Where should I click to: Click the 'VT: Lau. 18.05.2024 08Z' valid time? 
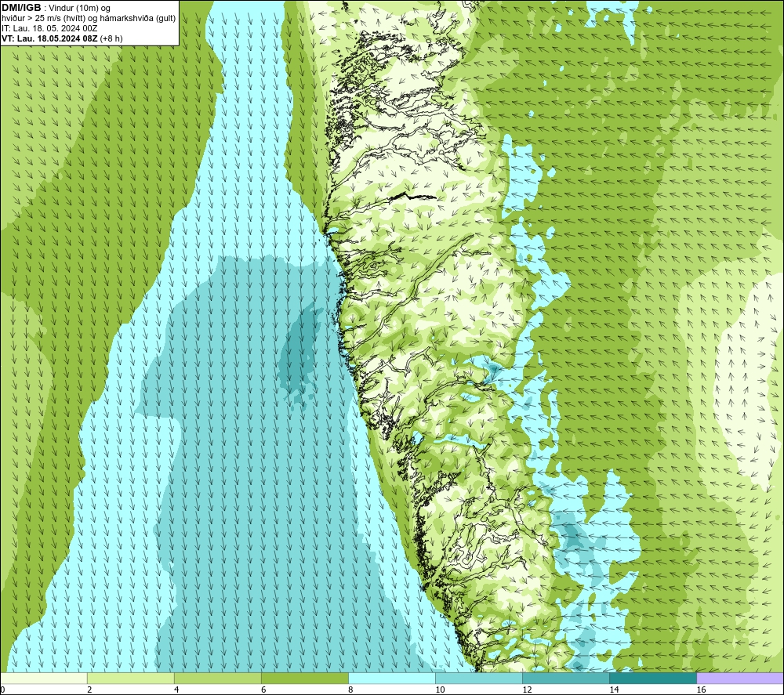coord(49,38)
